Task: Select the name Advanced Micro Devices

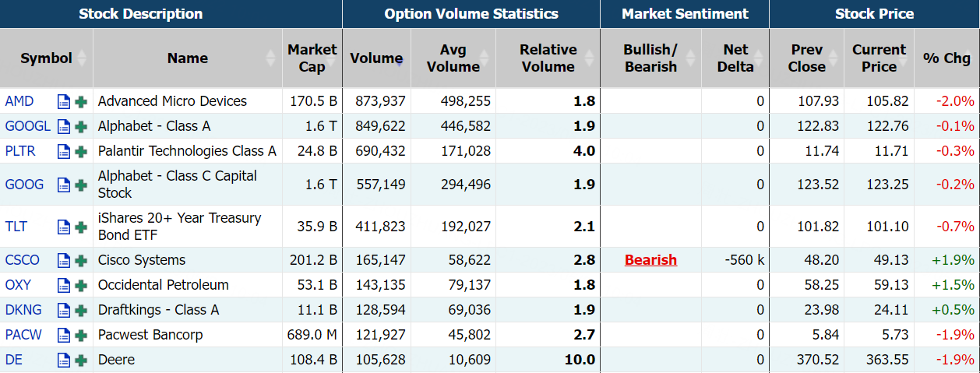Action: pyautogui.click(x=172, y=101)
